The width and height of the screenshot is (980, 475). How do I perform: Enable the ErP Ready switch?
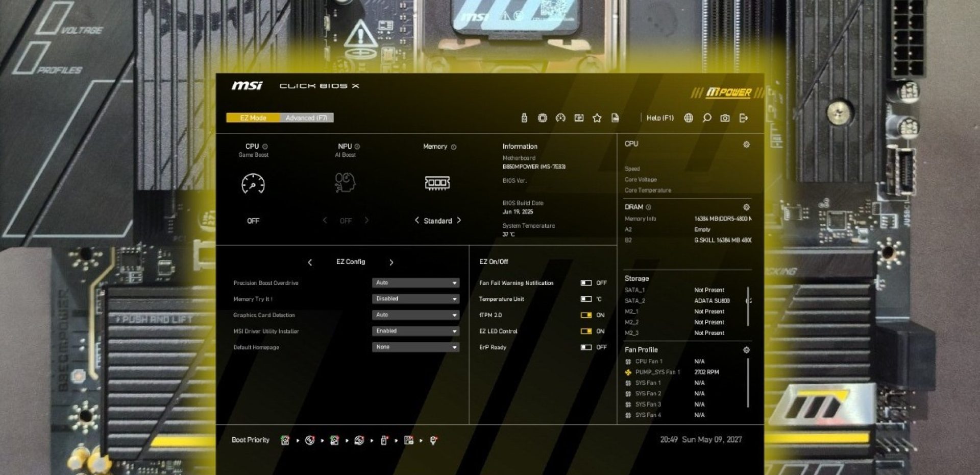point(586,347)
